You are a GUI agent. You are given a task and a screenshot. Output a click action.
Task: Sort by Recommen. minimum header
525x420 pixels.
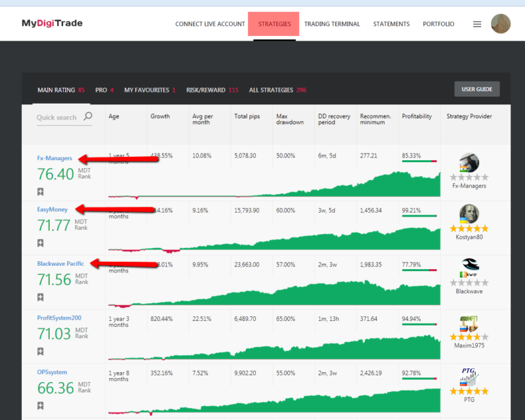click(x=375, y=119)
